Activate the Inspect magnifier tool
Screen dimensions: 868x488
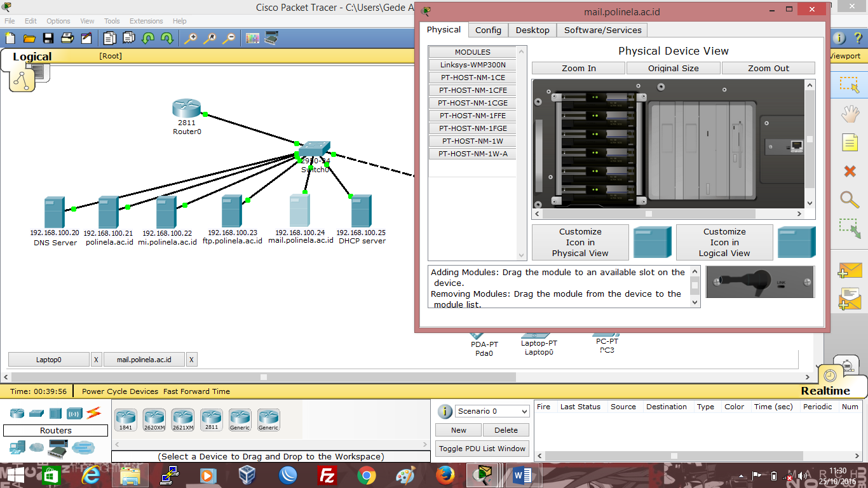point(850,200)
